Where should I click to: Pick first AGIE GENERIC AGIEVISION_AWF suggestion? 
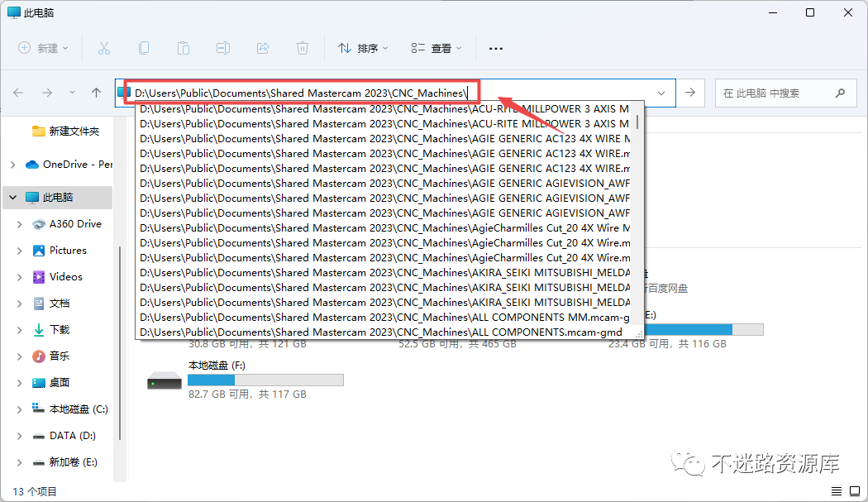(x=384, y=184)
